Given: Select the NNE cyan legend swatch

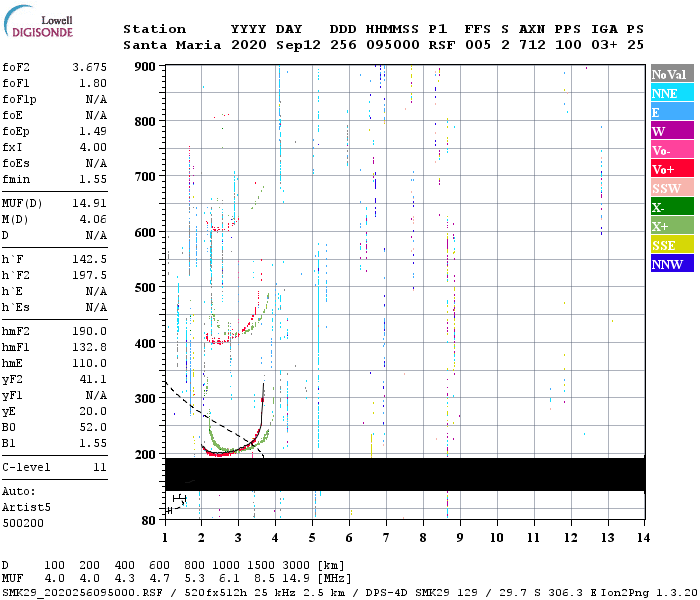Looking at the screenshot, I should (672, 93).
